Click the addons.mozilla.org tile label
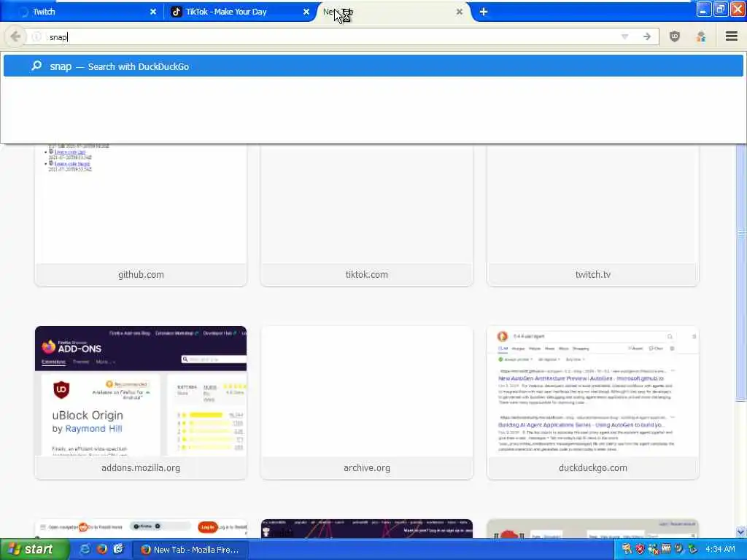Viewport: 747px width, 560px height. 141,468
